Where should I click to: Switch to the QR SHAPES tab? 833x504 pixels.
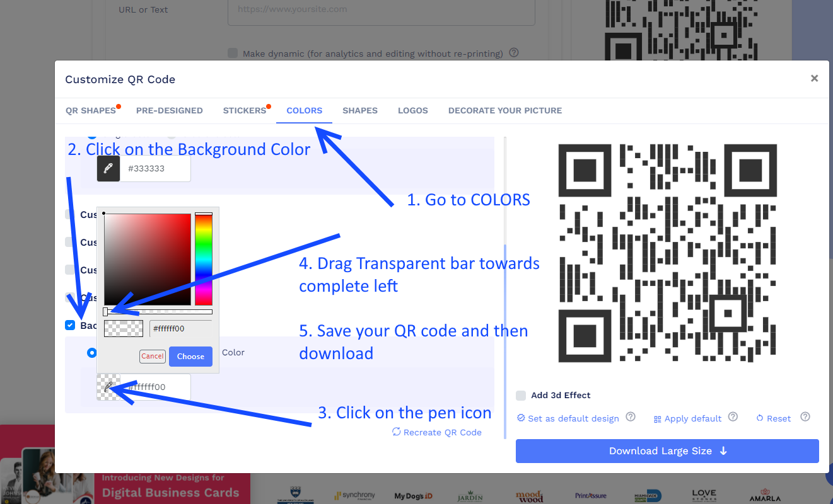pyautogui.click(x=90, y=110)
